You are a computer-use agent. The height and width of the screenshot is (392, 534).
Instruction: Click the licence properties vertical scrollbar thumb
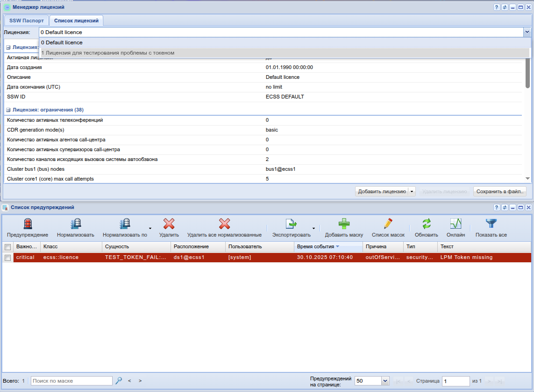(x=527, y=72)
